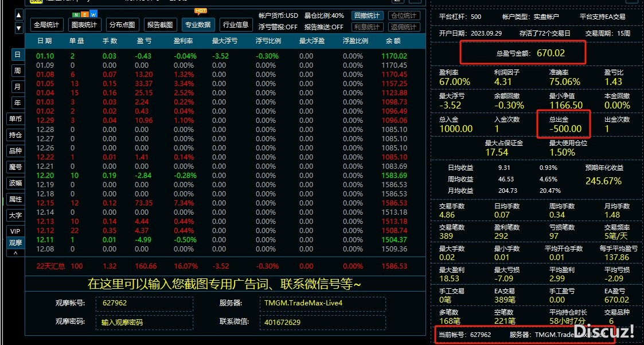Toggle the 利息统计 option

click(367, 27)
